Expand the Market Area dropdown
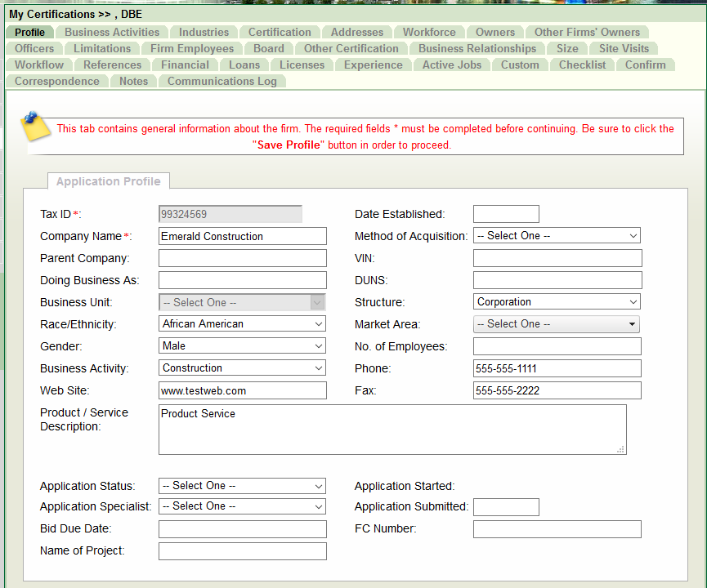 coord(557,324)
